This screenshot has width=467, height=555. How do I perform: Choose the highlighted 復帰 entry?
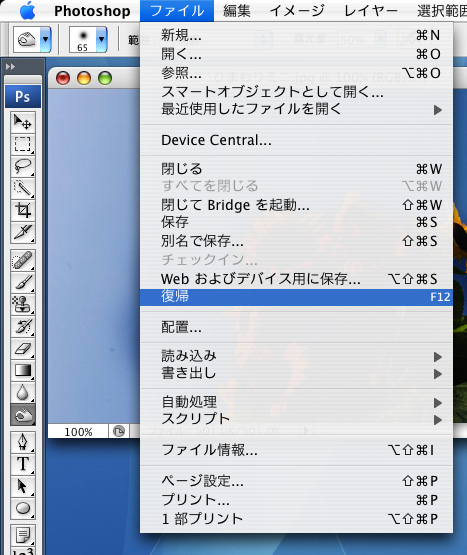(x=296, y=297)
